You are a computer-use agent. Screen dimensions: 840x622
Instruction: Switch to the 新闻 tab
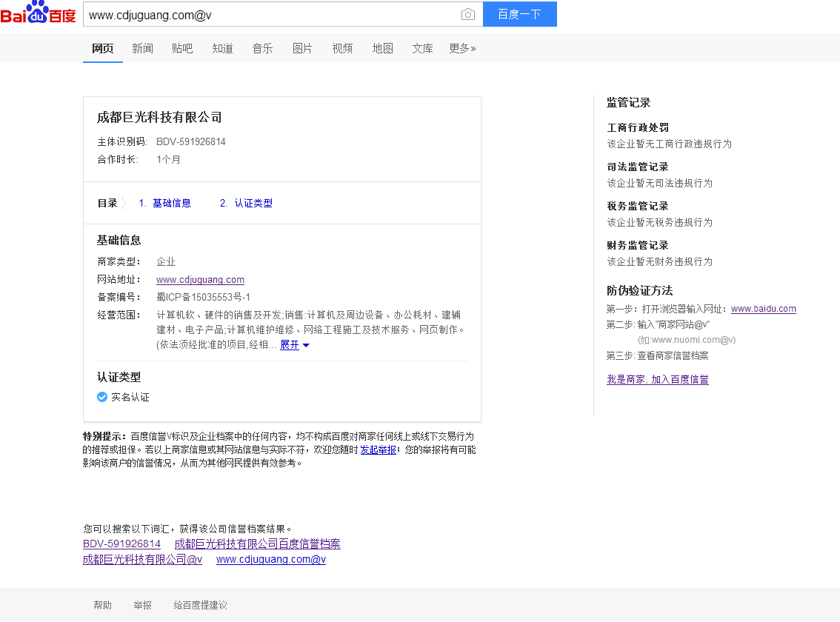coord(142,49)
